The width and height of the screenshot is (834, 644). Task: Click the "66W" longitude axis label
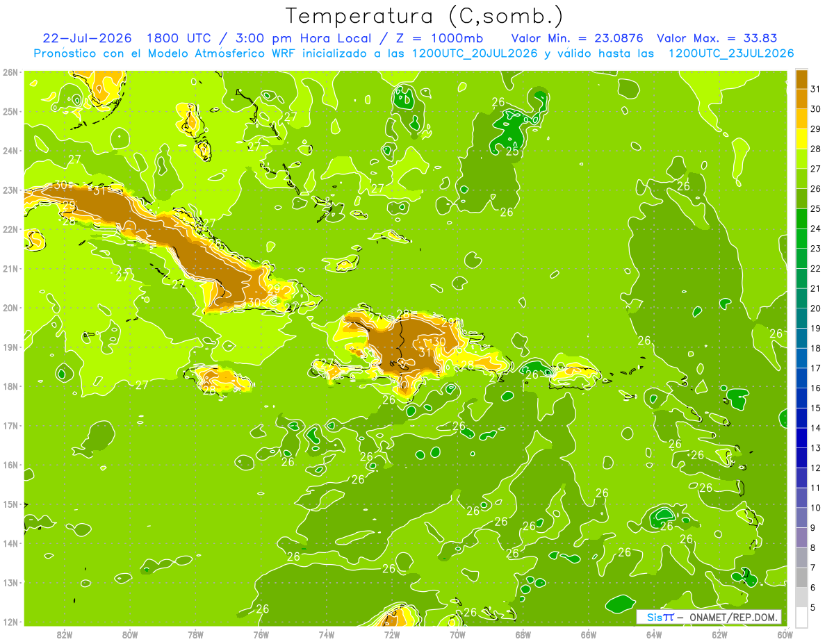click(x=589, y=634)
